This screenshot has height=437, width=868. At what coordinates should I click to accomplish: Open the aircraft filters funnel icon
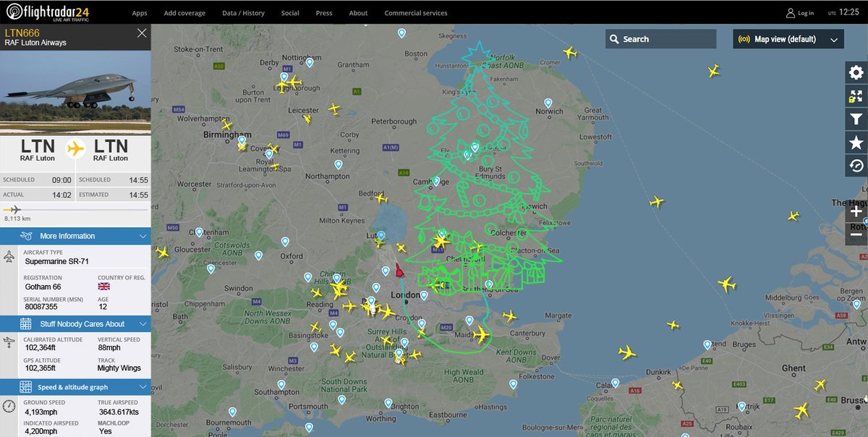(x=856, y=119)
